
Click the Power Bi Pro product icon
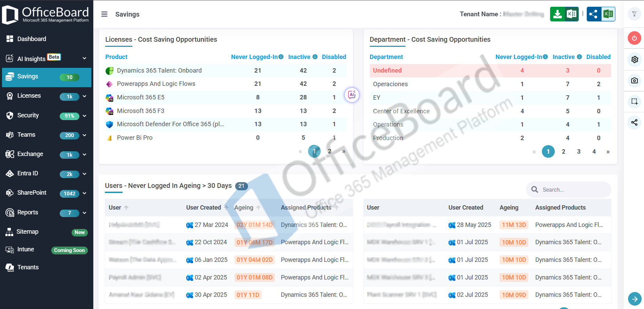tap(109, 138)
